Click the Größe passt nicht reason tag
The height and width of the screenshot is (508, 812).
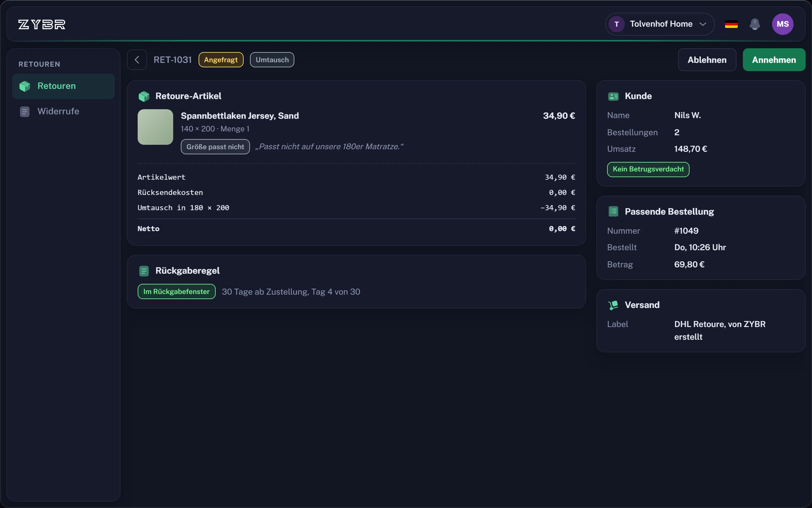pyautogui.click(x=215, y=147)
